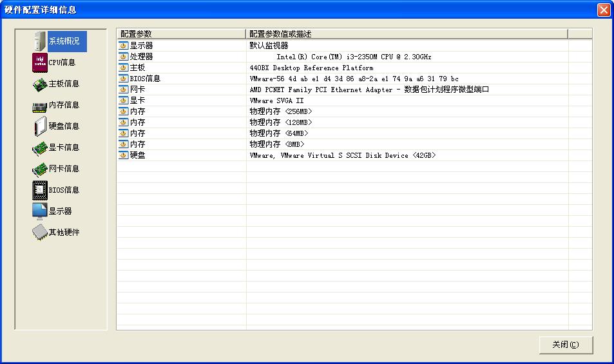Click the icon of the 128MB 内存 row
The width and height of the screenshot is (614, 364).
click(x=123, y=122)
